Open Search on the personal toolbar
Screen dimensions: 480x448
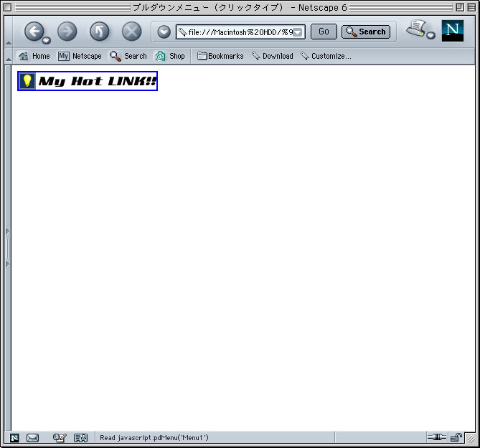pyautogui.click(x=128, y=56)
